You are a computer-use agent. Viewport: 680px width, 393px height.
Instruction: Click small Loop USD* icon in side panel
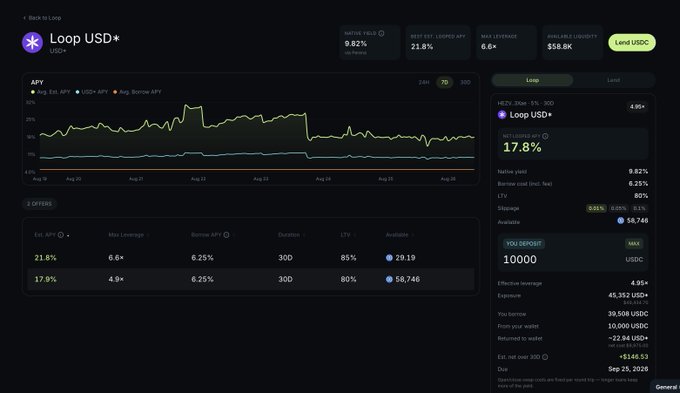[502, 115]
